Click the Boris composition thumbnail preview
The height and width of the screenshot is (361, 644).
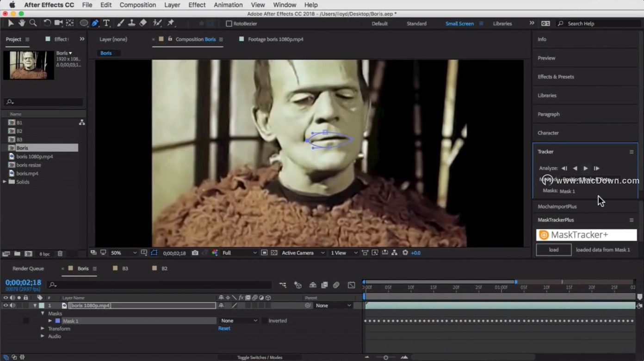[29, 65]
